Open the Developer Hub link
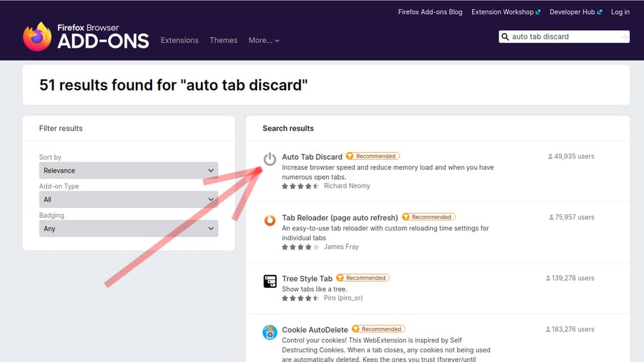Screen dimensions: 644x362 [x=576, y=12]
